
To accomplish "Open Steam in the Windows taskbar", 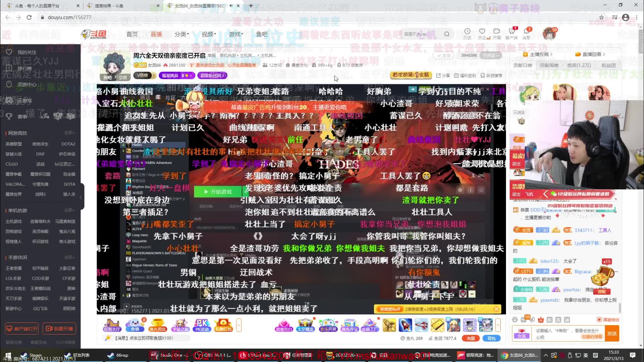I will point(31,355).
